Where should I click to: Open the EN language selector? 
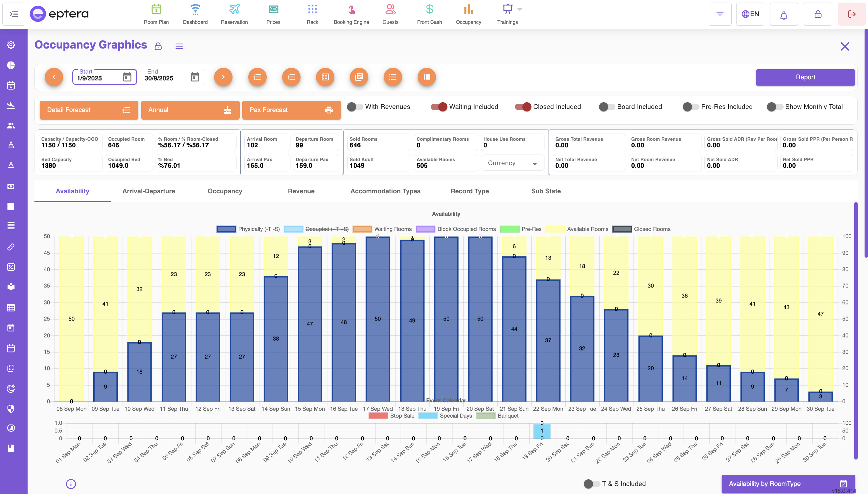coord(750,14)
